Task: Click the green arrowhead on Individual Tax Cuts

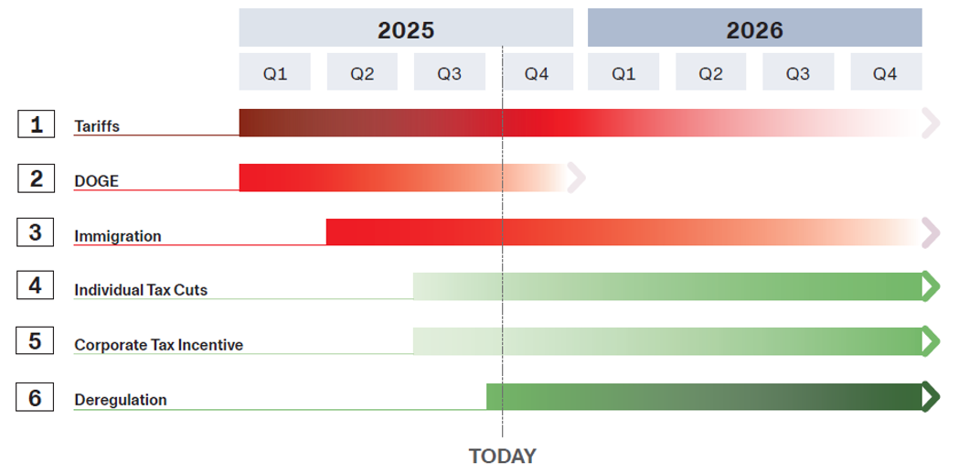Action: [x=931, y=286]
